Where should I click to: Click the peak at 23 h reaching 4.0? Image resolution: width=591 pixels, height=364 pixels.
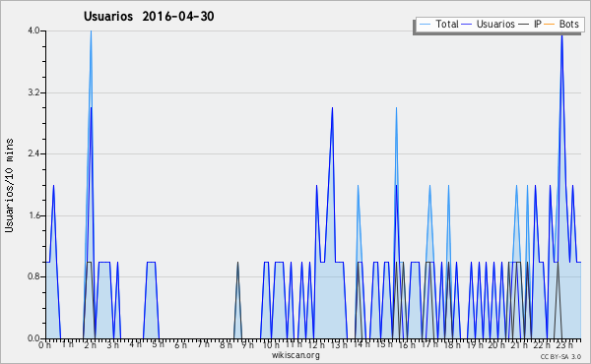(562, 35)
